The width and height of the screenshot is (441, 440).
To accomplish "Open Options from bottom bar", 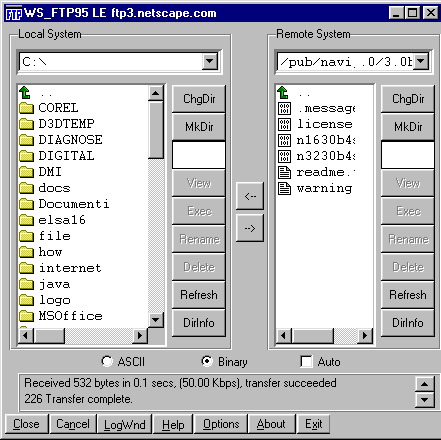I will 221,424.
